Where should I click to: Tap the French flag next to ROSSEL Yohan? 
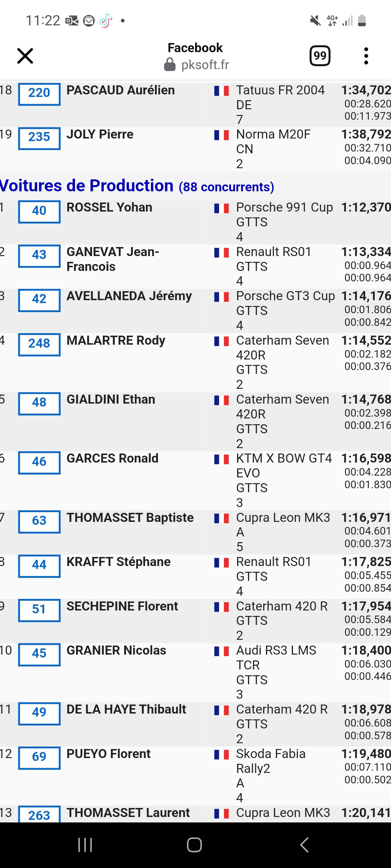tap(221, 208)
